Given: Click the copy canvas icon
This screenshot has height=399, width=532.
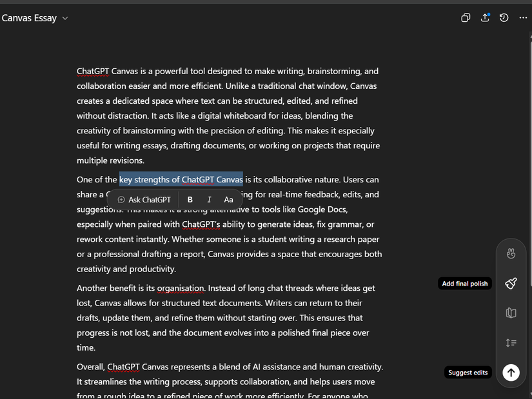Looking at the screenshot, I should pos(466,18).
